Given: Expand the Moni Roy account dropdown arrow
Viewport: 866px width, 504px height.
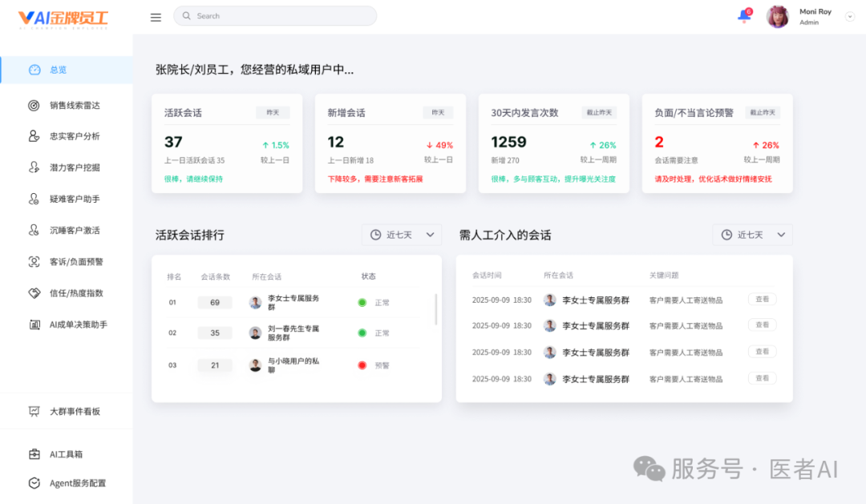Looking at the screenshot, I should (x=850, y=17).
